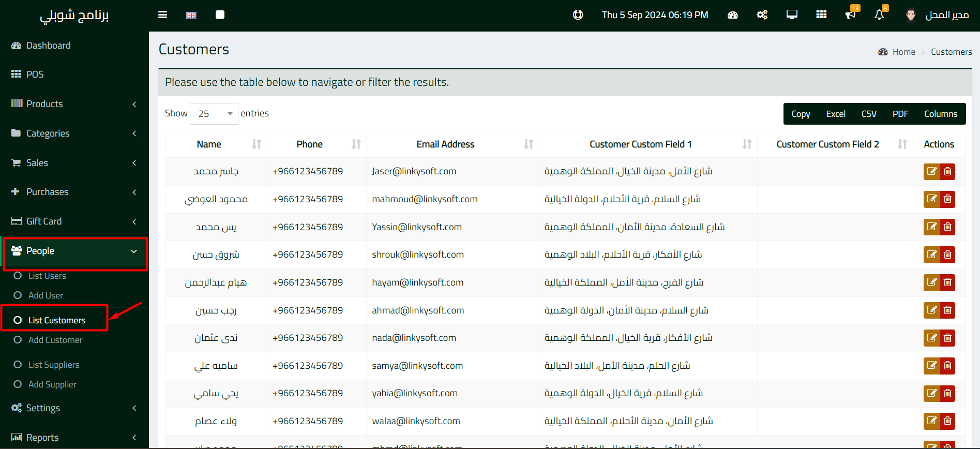Edit customer Yassin@linkysoft.com
980x449 pixels.
click(x=932, y=227)
